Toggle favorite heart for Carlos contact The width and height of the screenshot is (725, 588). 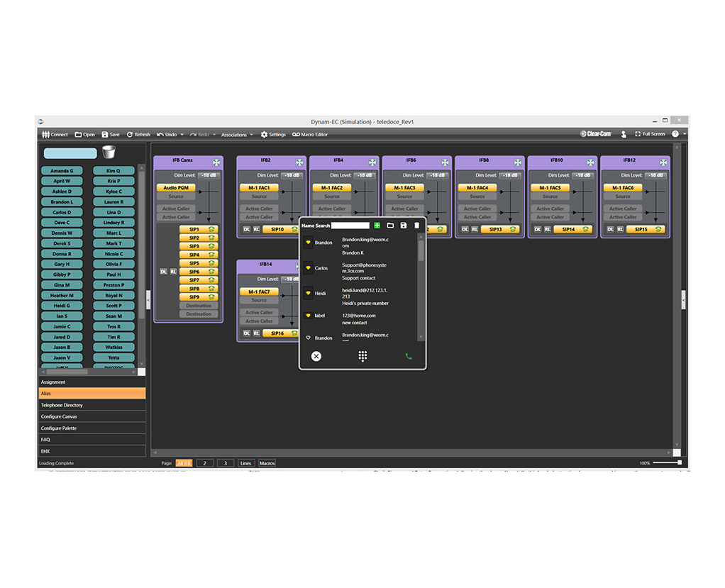click(x=309, y=267)
